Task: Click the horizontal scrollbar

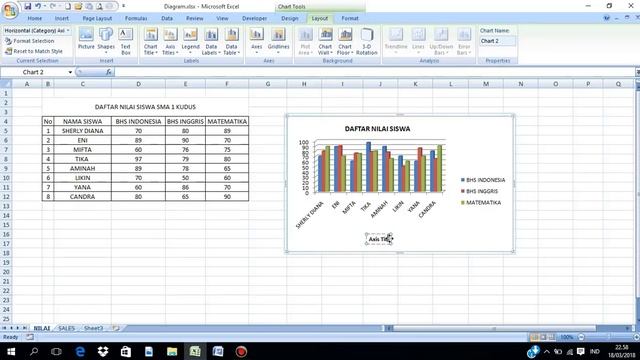Action: coord(494,328)
